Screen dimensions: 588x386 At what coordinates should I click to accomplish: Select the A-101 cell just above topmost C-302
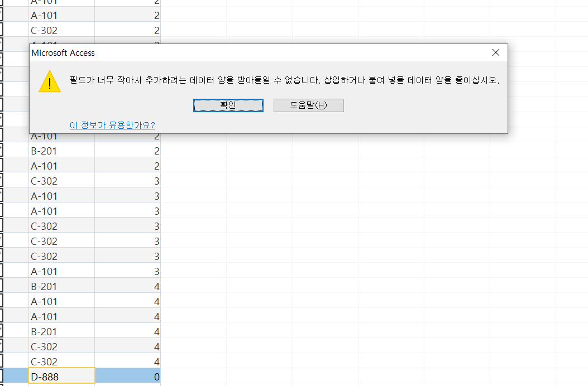(x=61, y=16)
